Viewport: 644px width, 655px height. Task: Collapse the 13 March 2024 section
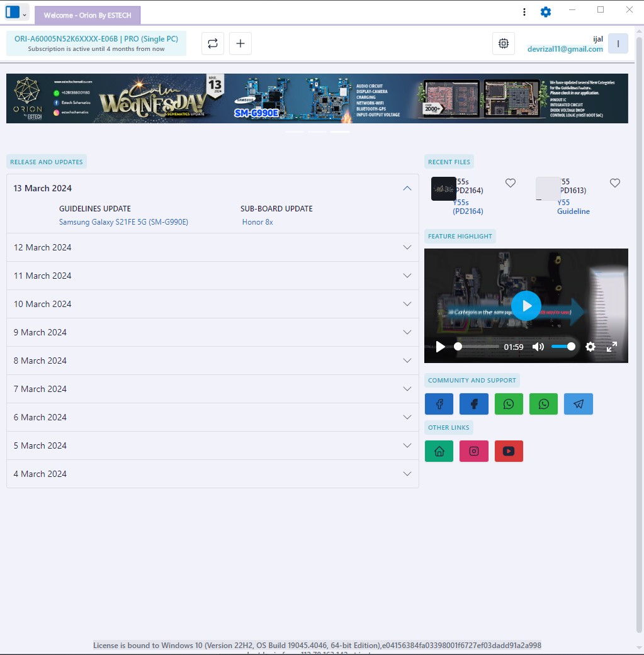pos(407,188)
